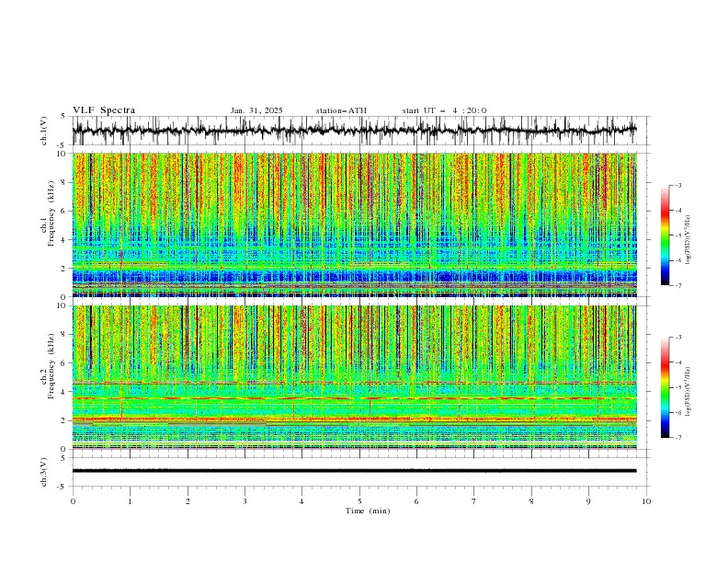This screenshot has height=563, width=728.
Task: Click "-7" label on ch.2 color bar
Action: point(678,438)
